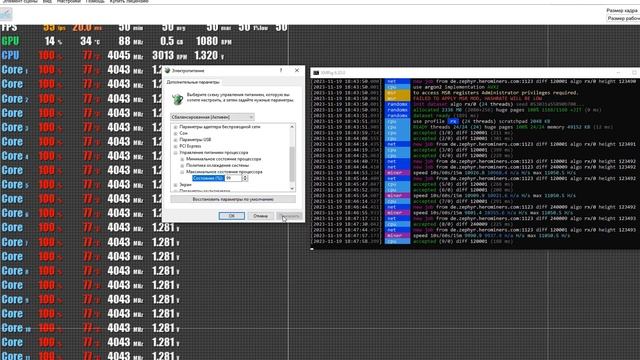
Task: Expand the 'PCI Express' node
Action: click(x=176, y=146)
